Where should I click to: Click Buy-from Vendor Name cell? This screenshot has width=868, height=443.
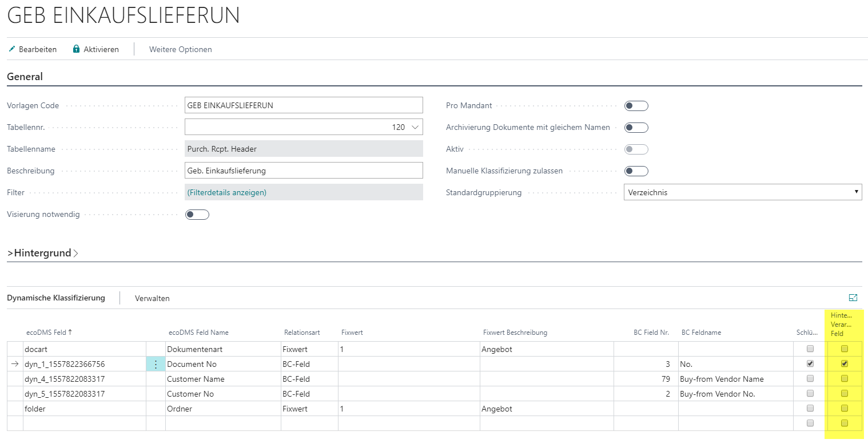point(735,379)
